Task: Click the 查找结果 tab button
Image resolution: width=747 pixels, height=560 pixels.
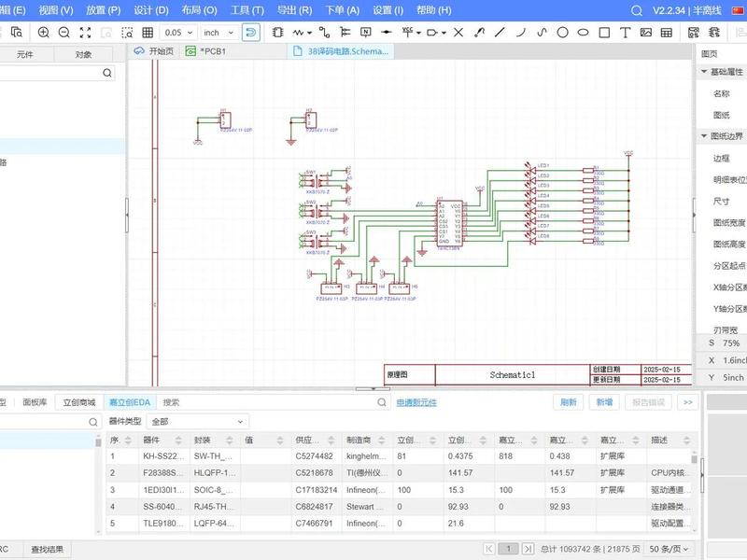Action: coord(48,549)
